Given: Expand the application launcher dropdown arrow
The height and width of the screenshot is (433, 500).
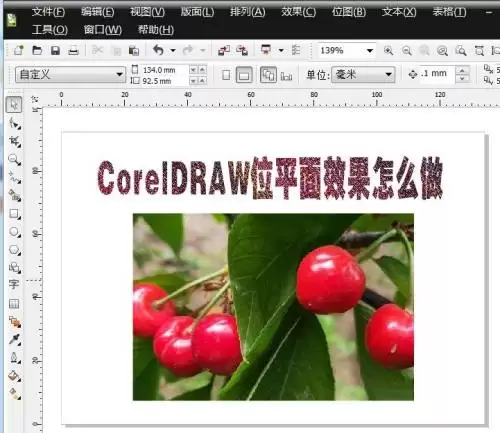Looking at the screenshot, I should pyautogui.click(x=281, y=51).
